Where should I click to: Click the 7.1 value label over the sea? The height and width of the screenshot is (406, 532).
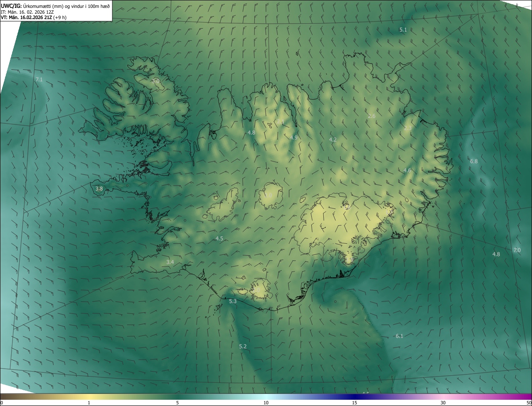click(39, 79)
